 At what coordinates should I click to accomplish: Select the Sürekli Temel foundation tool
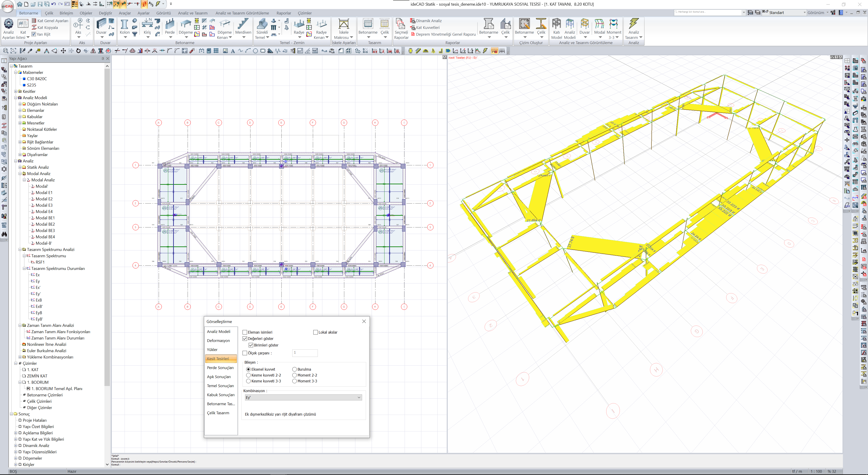[x=262, y=29]
